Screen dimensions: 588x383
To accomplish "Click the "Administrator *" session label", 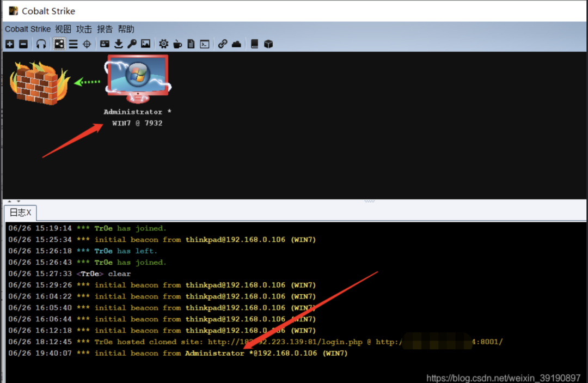I will [x=137, y=112].
